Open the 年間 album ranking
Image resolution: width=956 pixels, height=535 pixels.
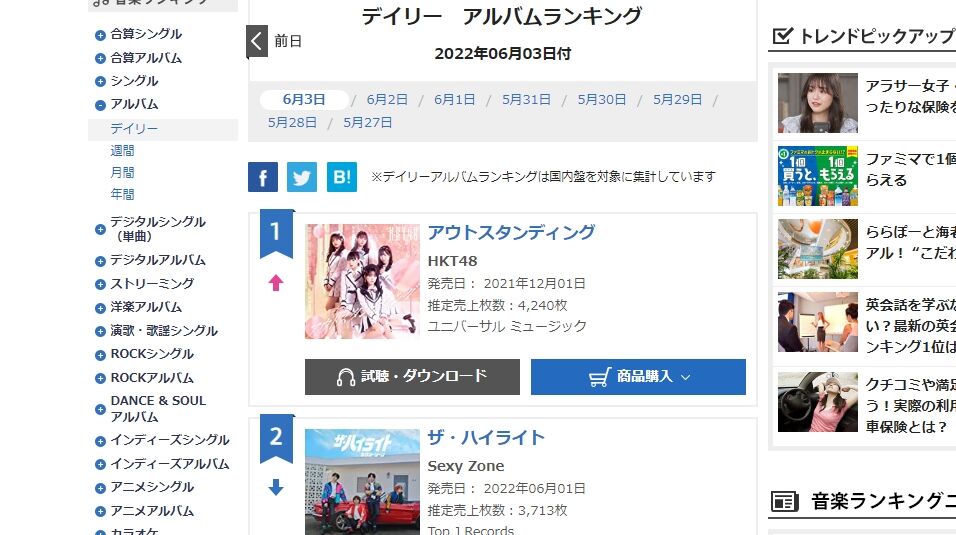122,194
